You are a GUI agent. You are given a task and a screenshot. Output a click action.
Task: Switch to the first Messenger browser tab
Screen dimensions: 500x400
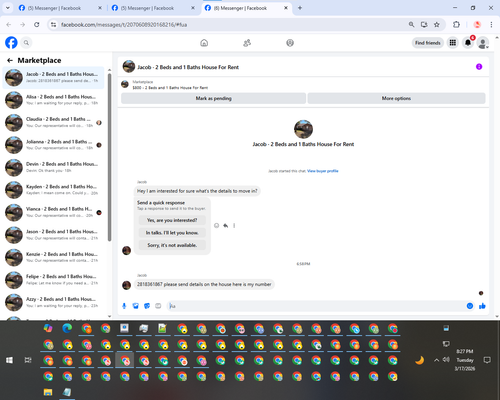60,8
